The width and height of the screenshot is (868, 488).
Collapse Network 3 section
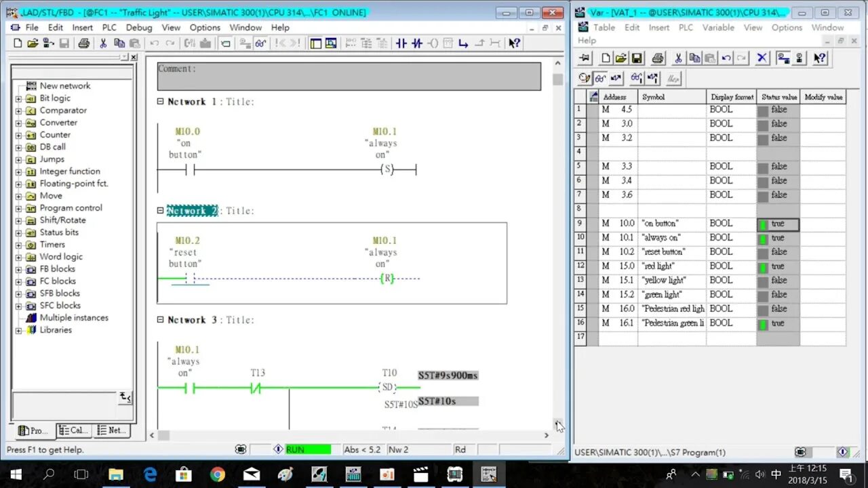(x=161, y=320)
